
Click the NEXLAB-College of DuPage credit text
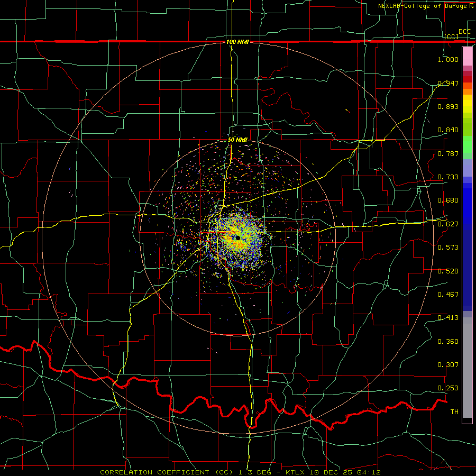coord(423,6)
